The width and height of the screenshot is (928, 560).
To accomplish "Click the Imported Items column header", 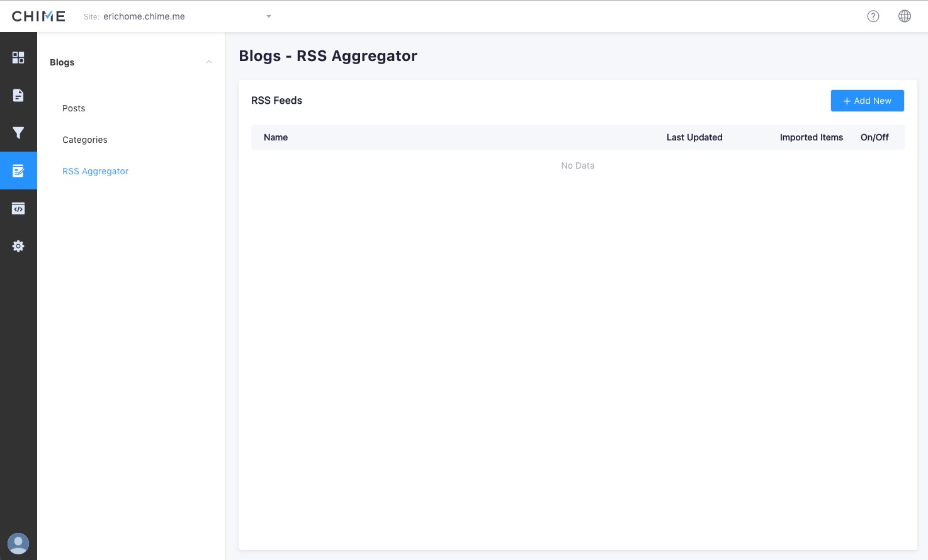I will point(811,137).
